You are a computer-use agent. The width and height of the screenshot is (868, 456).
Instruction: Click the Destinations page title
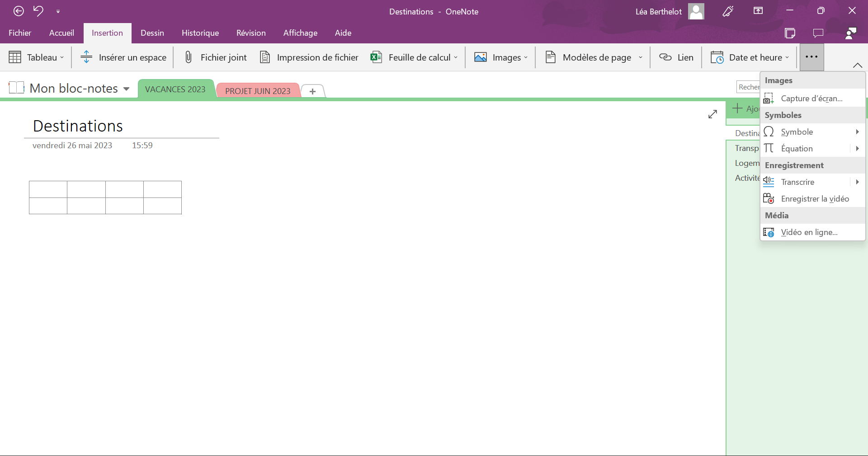tap(78, 126)
